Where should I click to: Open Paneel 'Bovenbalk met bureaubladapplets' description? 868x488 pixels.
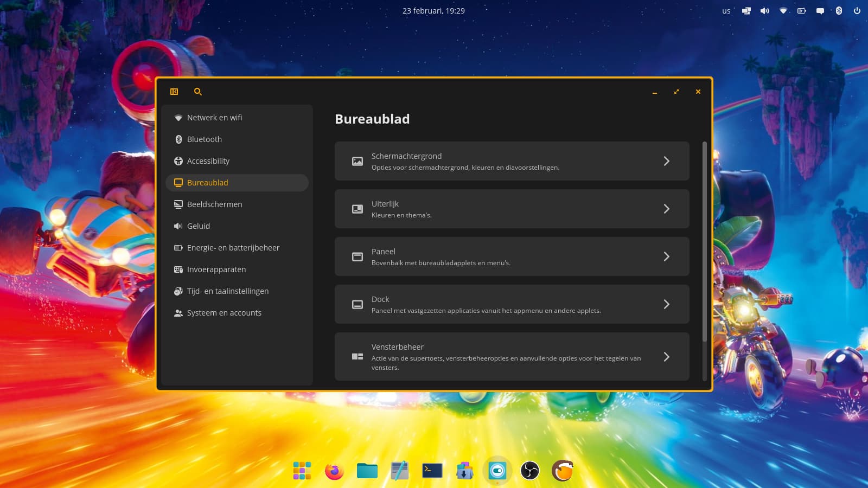coord(441,263)
